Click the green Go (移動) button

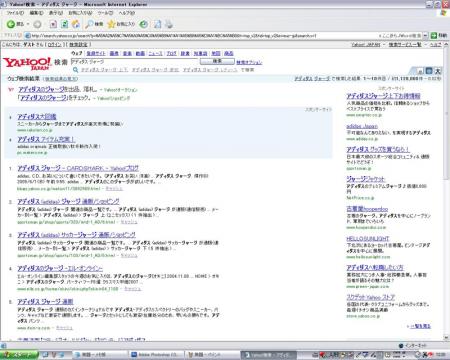[x=439, y=35]
